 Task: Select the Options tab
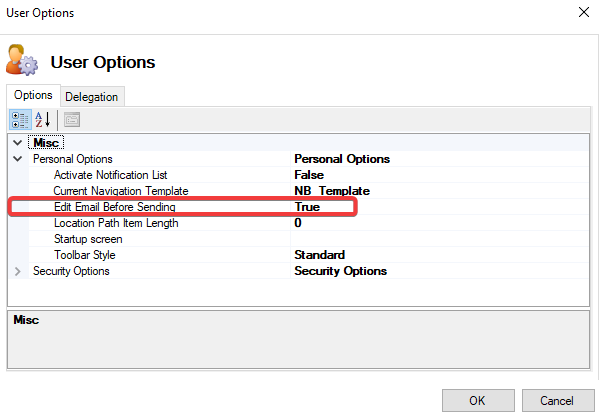pos(33,95)
